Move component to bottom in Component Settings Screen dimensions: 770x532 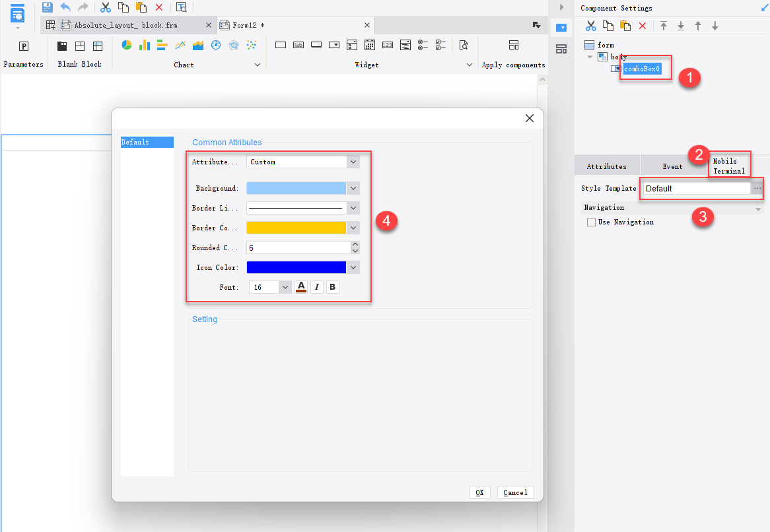tap(681, 26)
